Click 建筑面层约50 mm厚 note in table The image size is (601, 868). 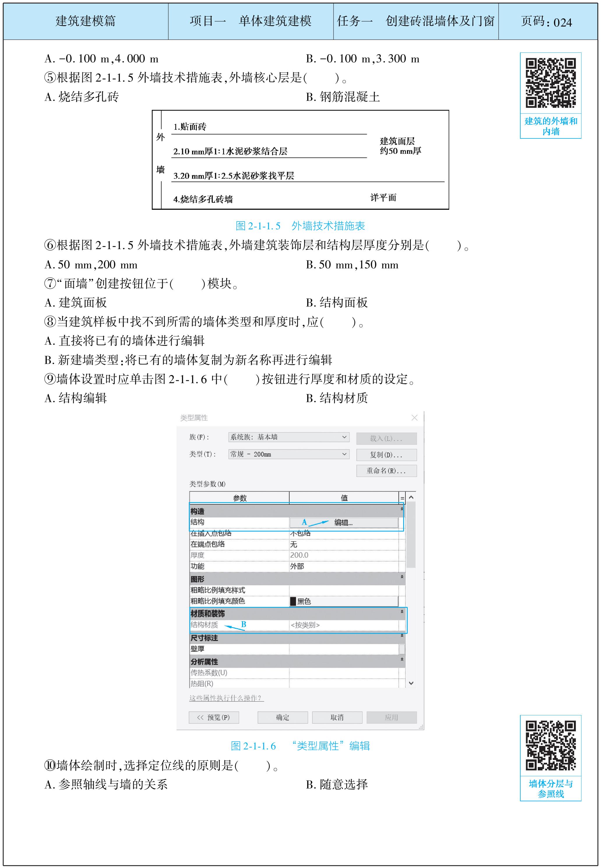(x=400, y=146)
